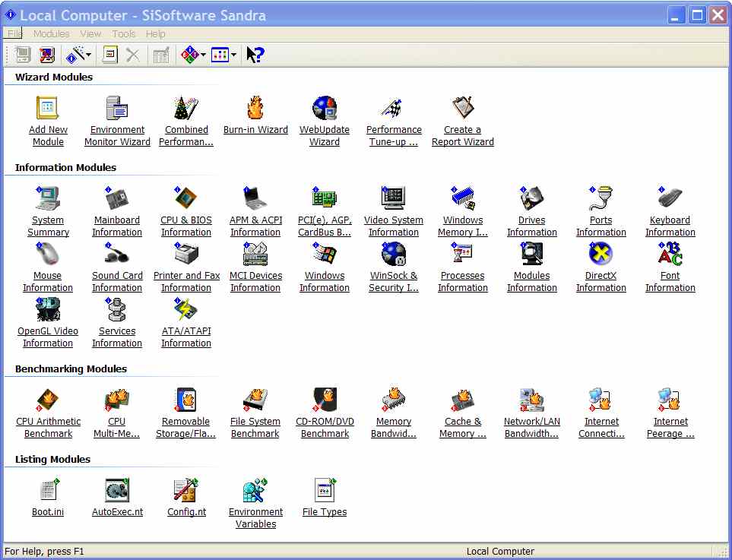Click the Cache & Memory ... benchmark link
The width and height of the screenshot is (732, 560).
click(x=463, y=428)
